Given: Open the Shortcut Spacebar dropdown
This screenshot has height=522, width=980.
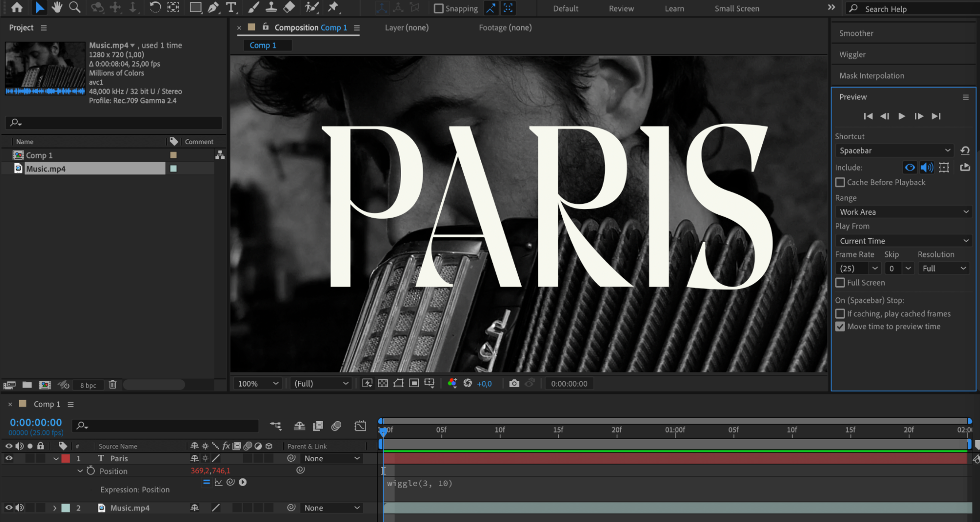Looking at the screenshot, I should [x=895, y=150].
